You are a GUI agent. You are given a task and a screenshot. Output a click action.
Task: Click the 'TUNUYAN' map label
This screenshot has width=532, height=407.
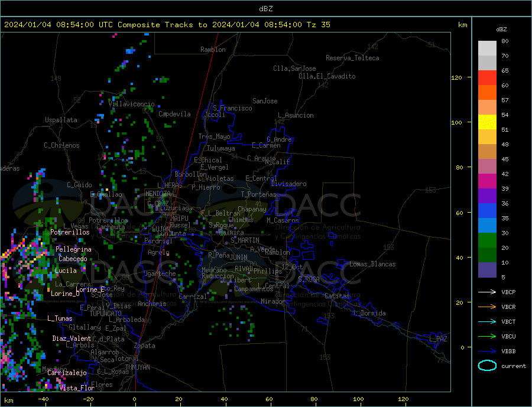[x=137, y=367]
